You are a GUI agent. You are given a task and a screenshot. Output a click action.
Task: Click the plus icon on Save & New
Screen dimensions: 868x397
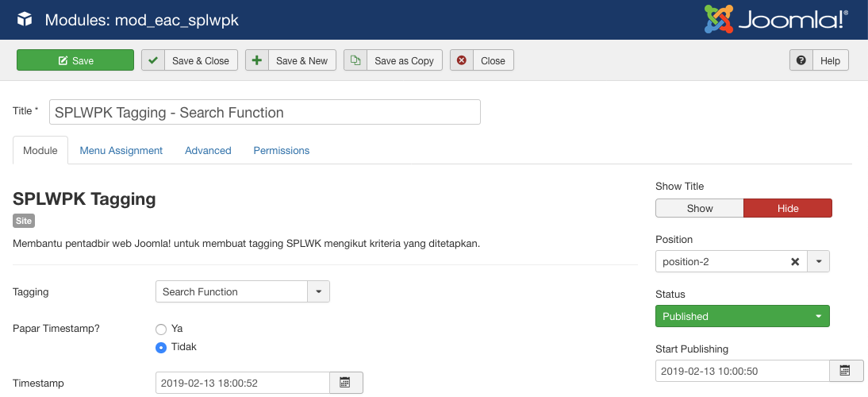point(257,60)
